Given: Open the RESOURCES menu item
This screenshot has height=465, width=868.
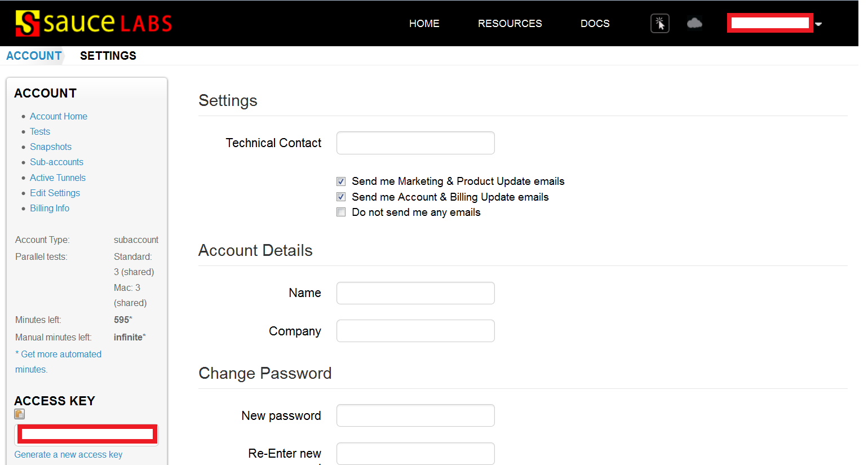Looking at the screenshot, I should [510, 24].
